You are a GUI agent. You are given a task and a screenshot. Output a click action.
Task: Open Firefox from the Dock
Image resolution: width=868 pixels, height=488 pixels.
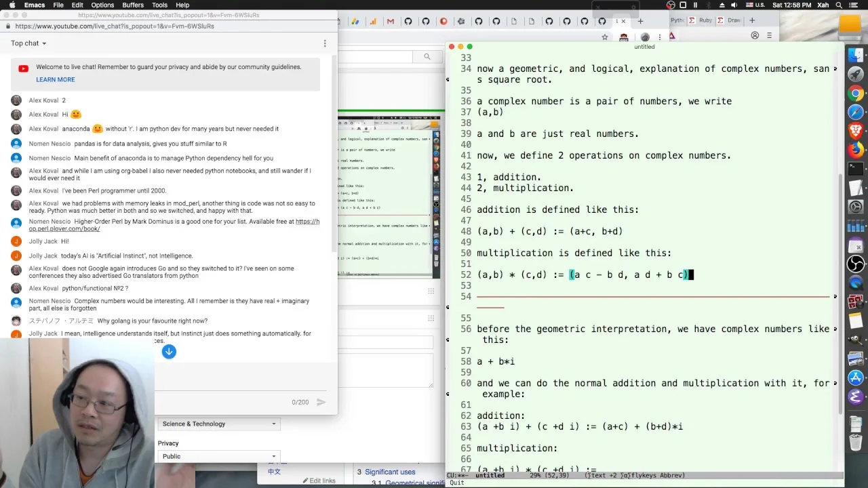pos(856,150)
